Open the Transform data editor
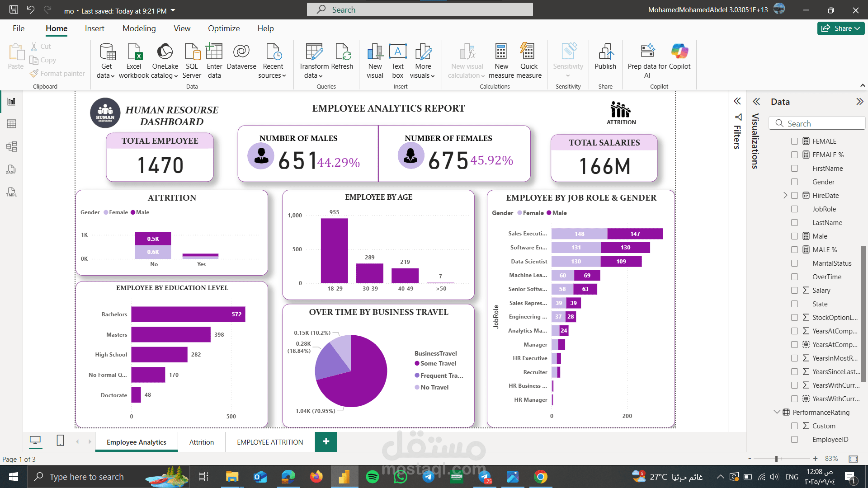 point(314,52)
